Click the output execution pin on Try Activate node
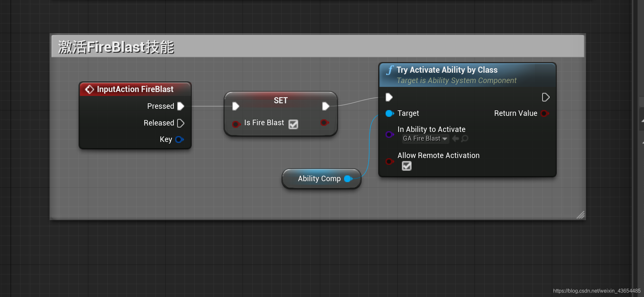Viewport: 644px width, 297px height. (546, 97)
